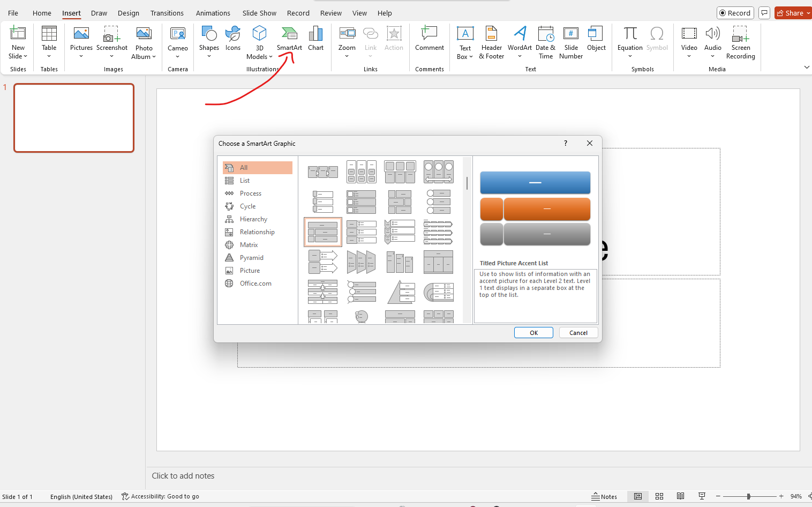Toggle the Notes pane
The width and height of the screenshot is (812, 507).
click(605, 496)
